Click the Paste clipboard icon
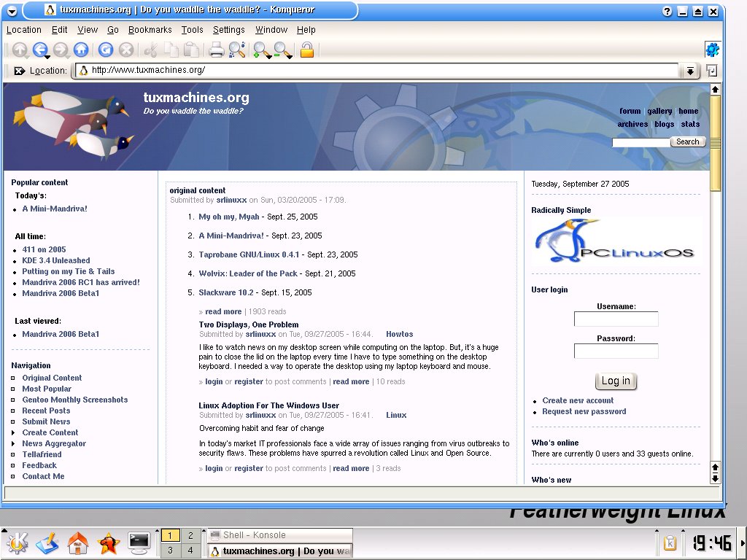 (x=192, y=50)
